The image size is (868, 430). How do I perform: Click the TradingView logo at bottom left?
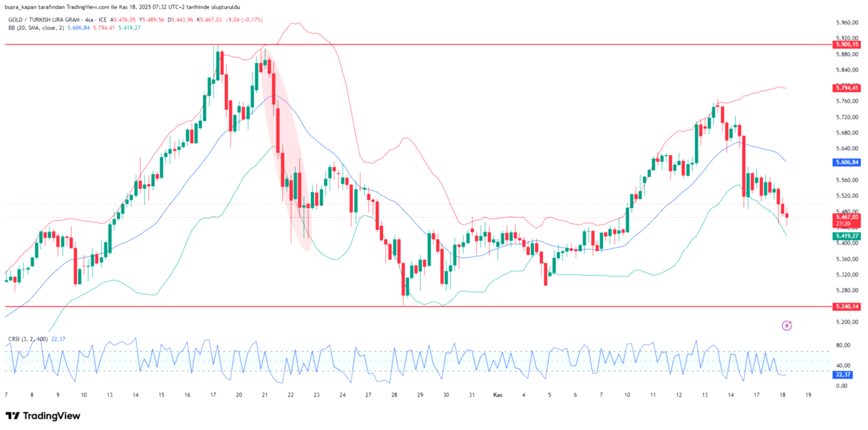tap(43, 416)
